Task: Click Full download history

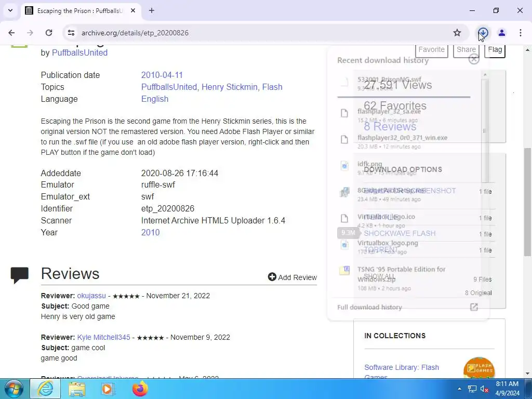Action: pyautogui.click(x=369, y=307)
